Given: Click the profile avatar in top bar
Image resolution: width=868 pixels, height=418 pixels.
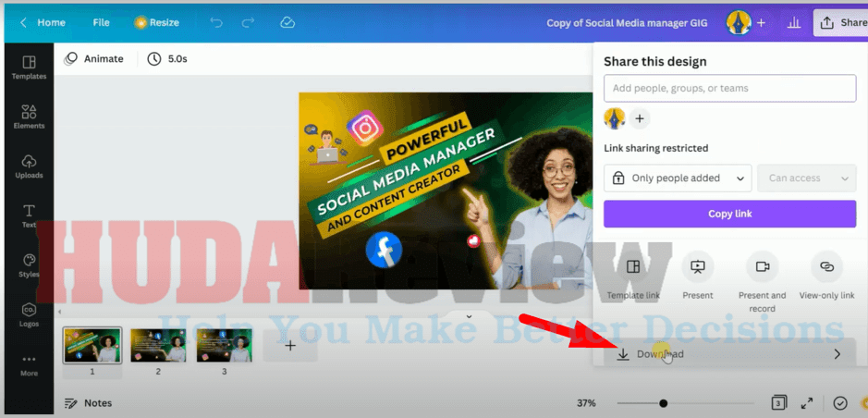Looking at the screenshot, I should tap(739, 23).
